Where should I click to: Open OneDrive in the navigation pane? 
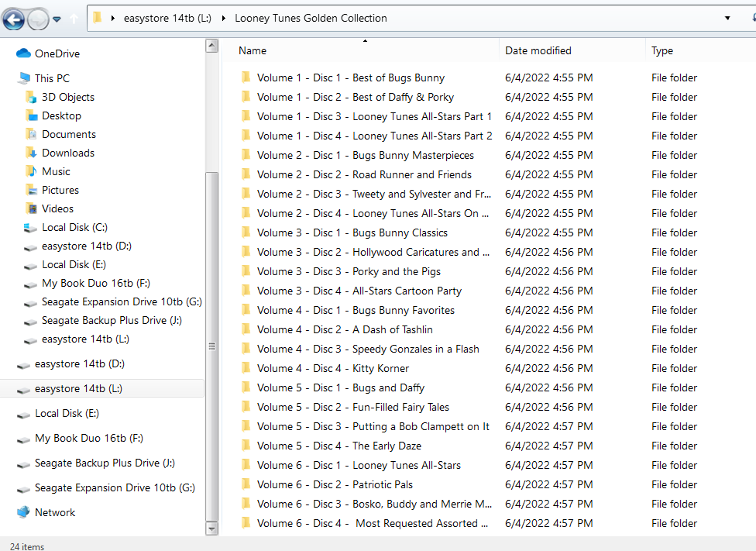tap(57, 53)
